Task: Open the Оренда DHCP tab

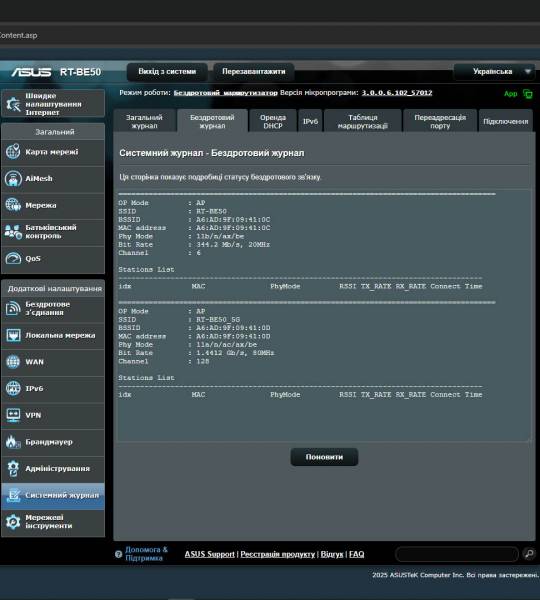Action: coord(272,121)
